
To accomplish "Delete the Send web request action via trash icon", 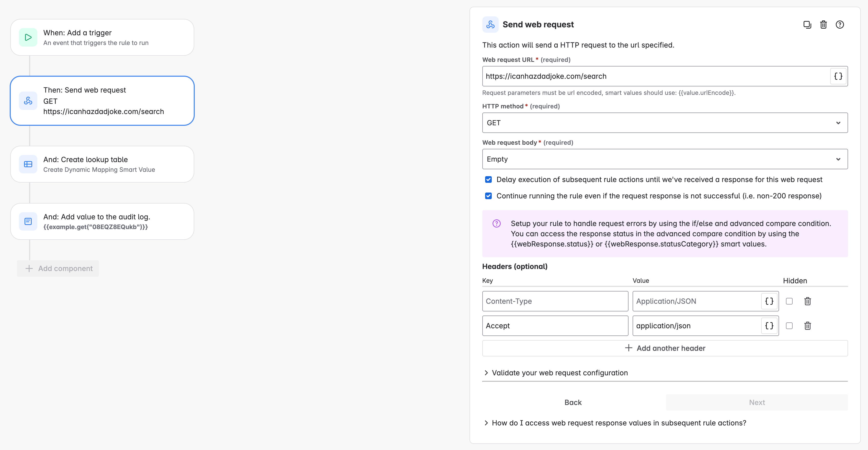I will [x=823, y=25].
